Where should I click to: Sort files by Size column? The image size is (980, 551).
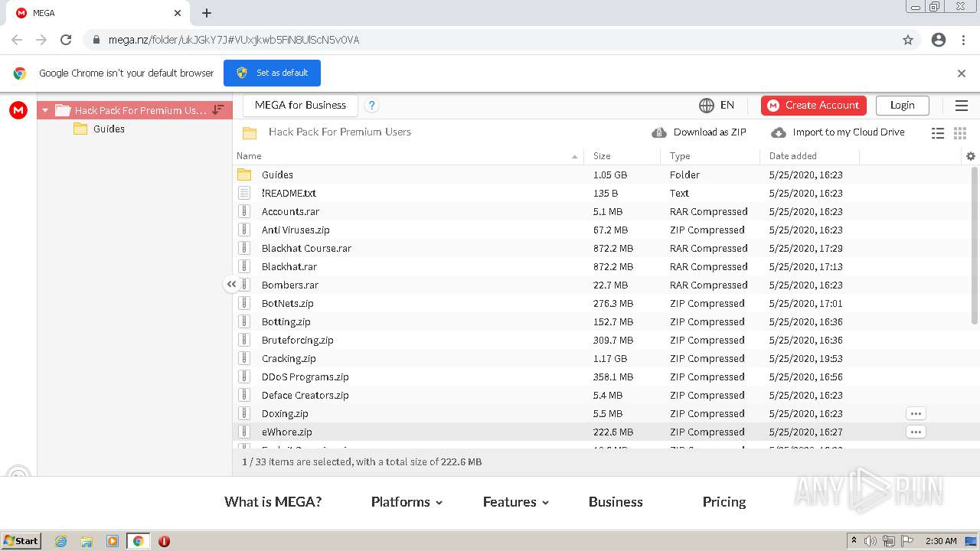622,156
